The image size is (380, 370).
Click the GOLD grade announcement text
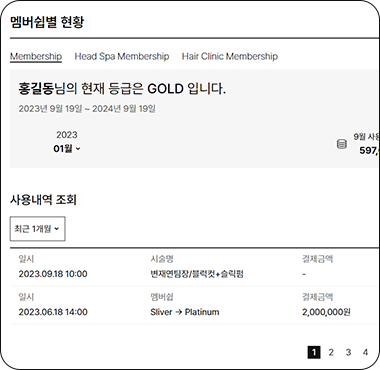click(122, 89)
